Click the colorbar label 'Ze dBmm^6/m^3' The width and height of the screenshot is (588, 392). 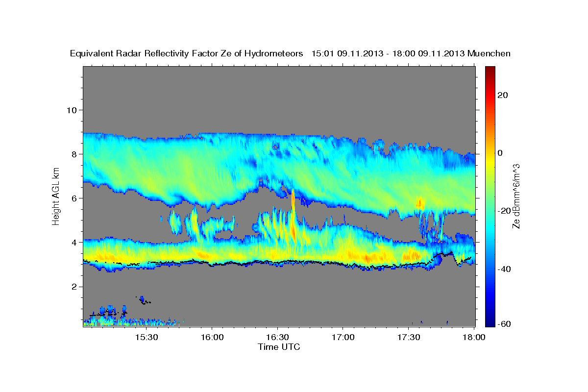tap(516, 196)
